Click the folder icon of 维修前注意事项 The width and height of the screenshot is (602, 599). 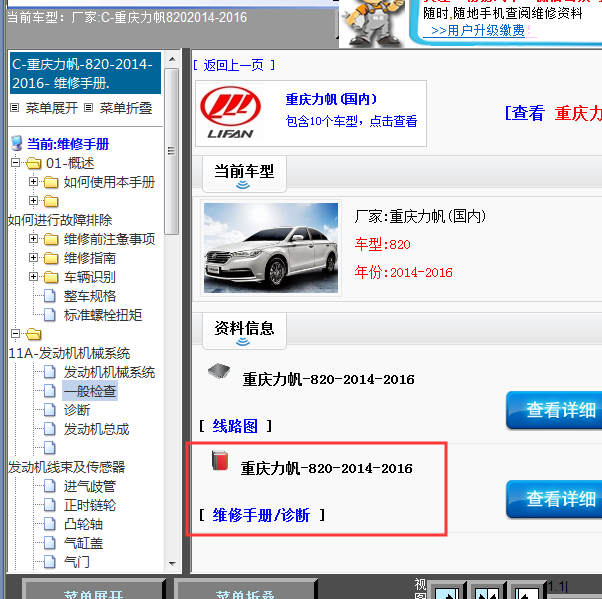pyautogui.click(x=51, y=240)
